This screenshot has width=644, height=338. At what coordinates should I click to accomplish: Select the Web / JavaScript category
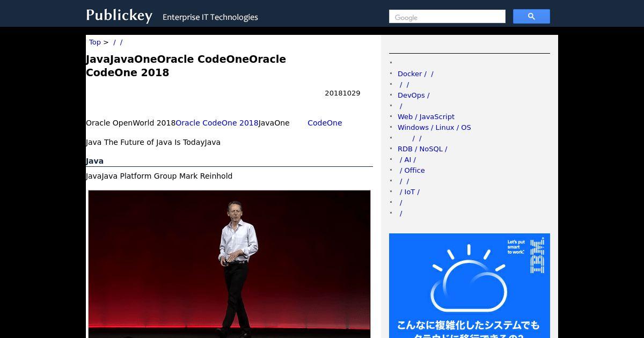click(426, 117)
